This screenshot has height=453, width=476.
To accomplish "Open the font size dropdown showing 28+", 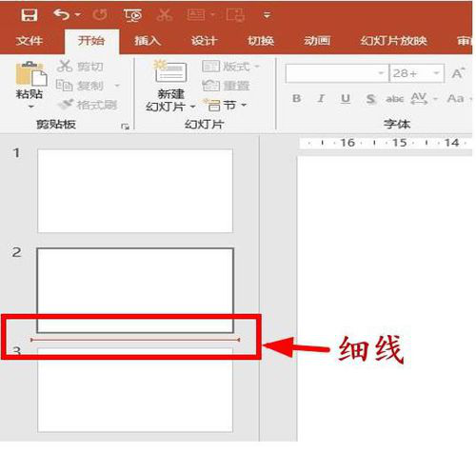I will (437, 73).
